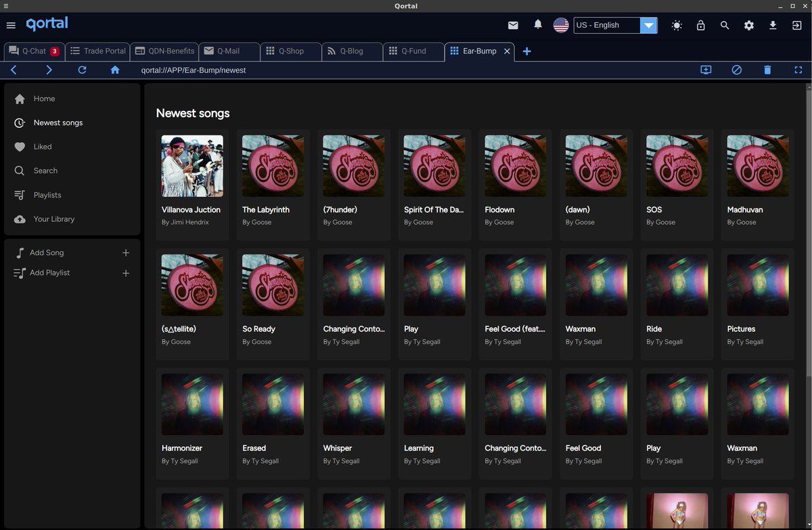Open the (dawn) song card
This screenshot has width=812, height=530.
[596, 184]
